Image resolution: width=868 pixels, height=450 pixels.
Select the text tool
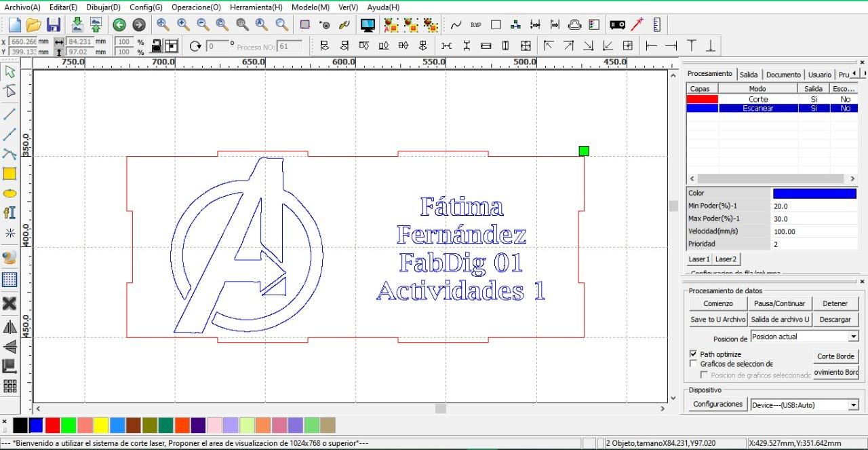pos(9,213)
